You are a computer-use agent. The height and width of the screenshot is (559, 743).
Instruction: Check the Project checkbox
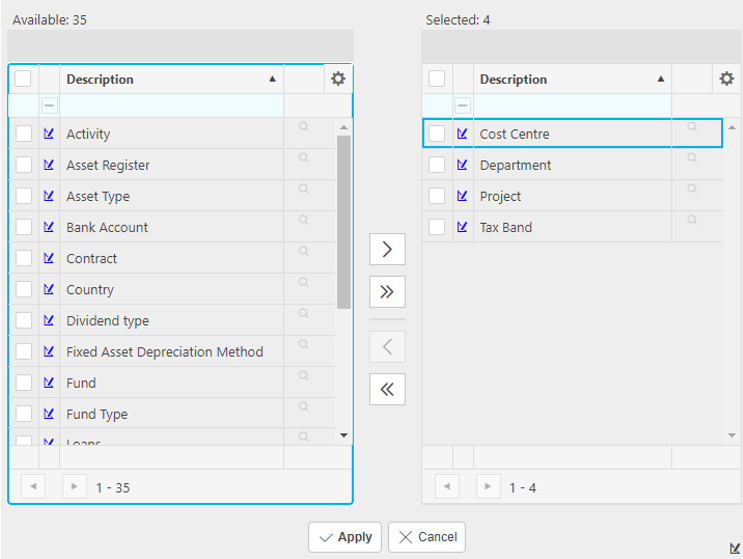click(436, 196)
